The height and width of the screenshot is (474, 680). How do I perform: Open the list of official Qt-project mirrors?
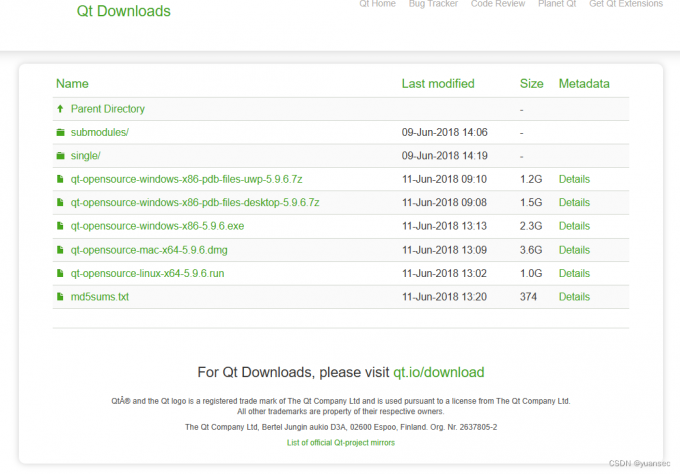tap(340, 442)
